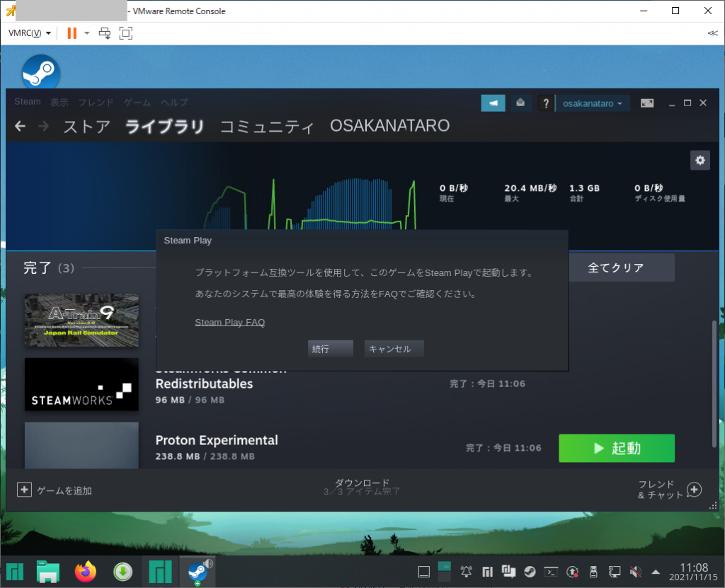Select the Steam task in the taskbar

pyautogui.click(x=198, y=572)
